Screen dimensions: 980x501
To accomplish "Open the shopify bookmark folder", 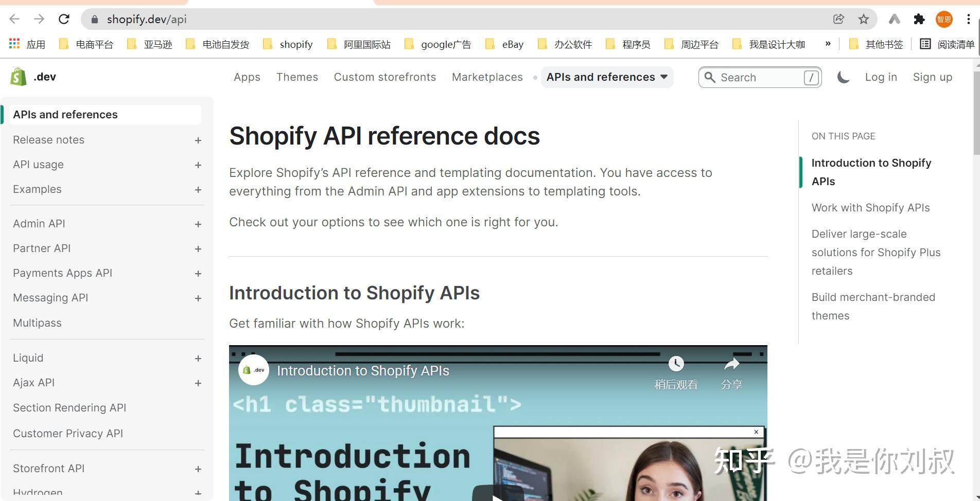I will pos(288,44).
